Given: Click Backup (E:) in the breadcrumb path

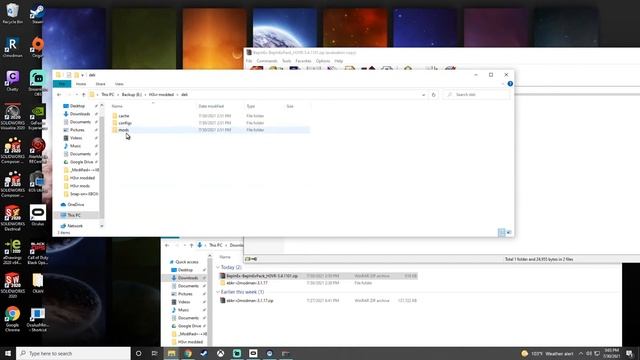Looking at the screenshot, I should (x=132, y=95).
